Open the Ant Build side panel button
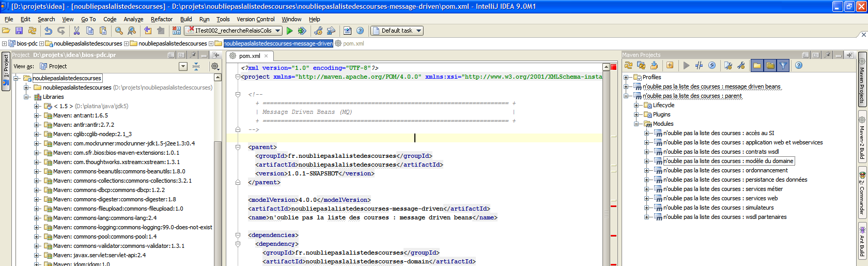 tap(862, 240)
